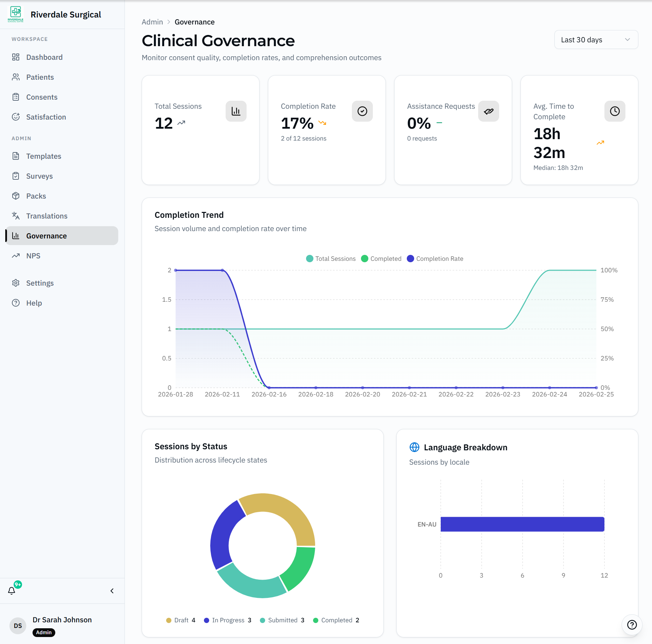
Task: Toggle the Completed legend item in trend chart
Action: coord(381,259)
